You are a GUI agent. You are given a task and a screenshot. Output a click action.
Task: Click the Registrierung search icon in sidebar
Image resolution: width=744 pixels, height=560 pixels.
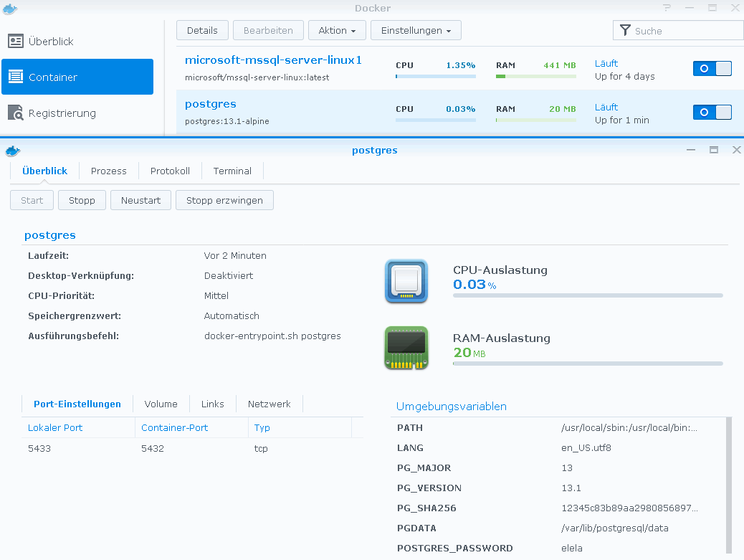[16, 113]
